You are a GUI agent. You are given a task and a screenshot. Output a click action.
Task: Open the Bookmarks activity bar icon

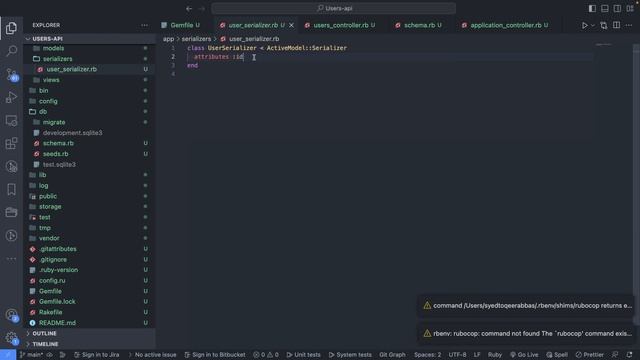[x=11, y=189]
